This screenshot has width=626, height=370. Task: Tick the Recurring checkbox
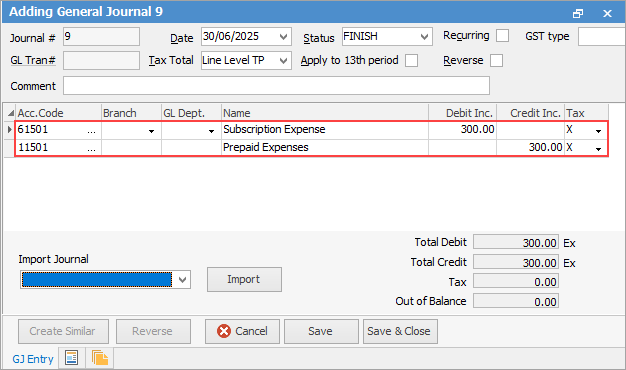503,36
